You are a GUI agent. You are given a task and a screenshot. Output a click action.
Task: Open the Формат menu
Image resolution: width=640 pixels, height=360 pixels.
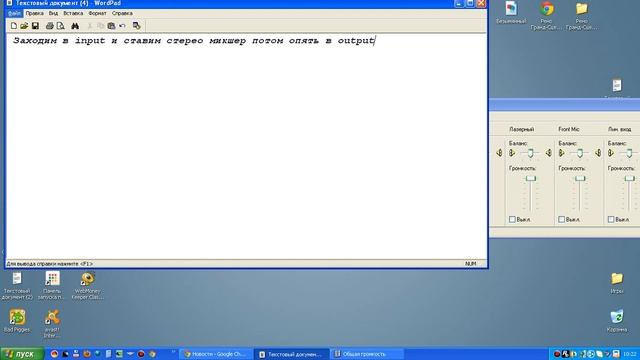pyautogui.click(x=97, y=13)
